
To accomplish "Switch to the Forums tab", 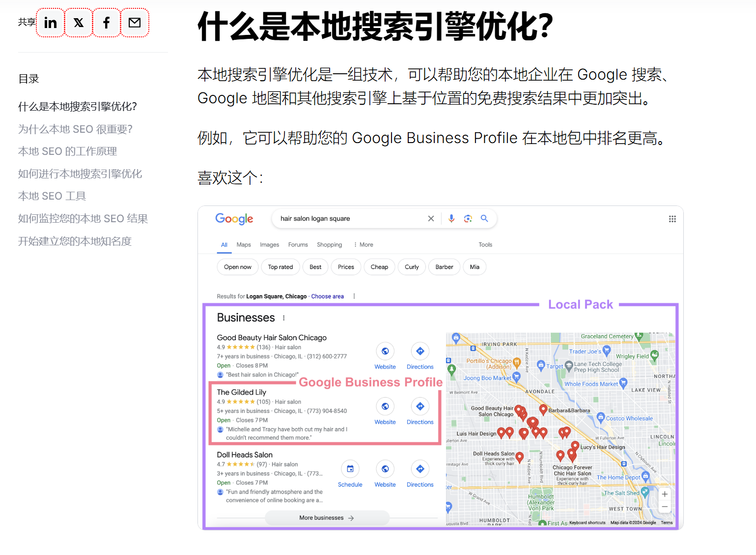I will tap(298, 245).
